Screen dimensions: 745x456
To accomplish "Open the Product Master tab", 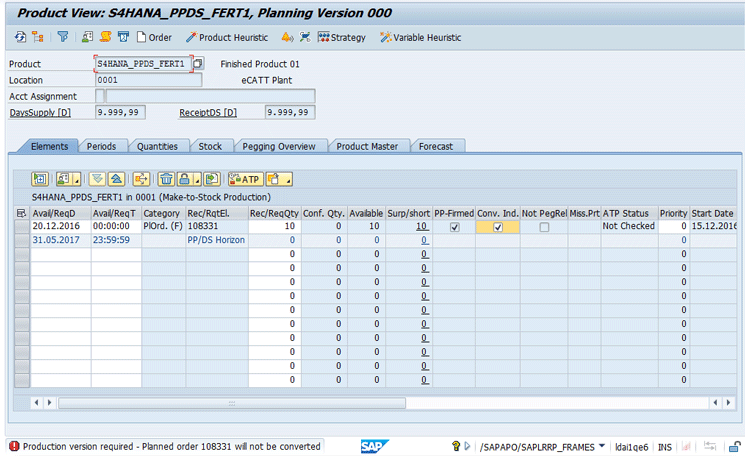I will (x=366, y=146).
